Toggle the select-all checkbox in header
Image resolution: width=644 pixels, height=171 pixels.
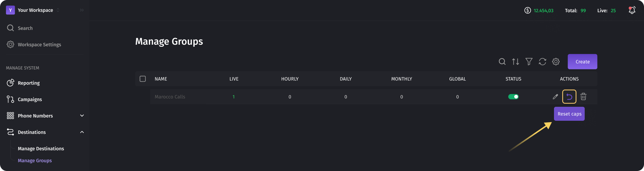tap(143, 79)
